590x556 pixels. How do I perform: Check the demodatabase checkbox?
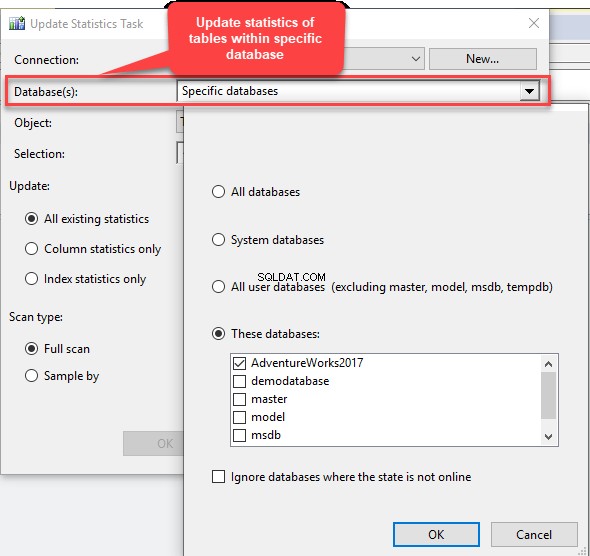[239, 381]
